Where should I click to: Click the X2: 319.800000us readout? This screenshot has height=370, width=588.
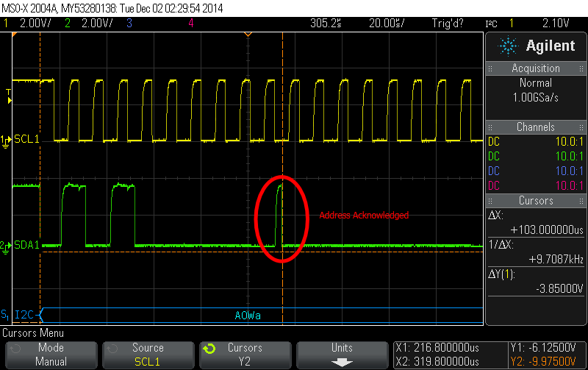437,362
